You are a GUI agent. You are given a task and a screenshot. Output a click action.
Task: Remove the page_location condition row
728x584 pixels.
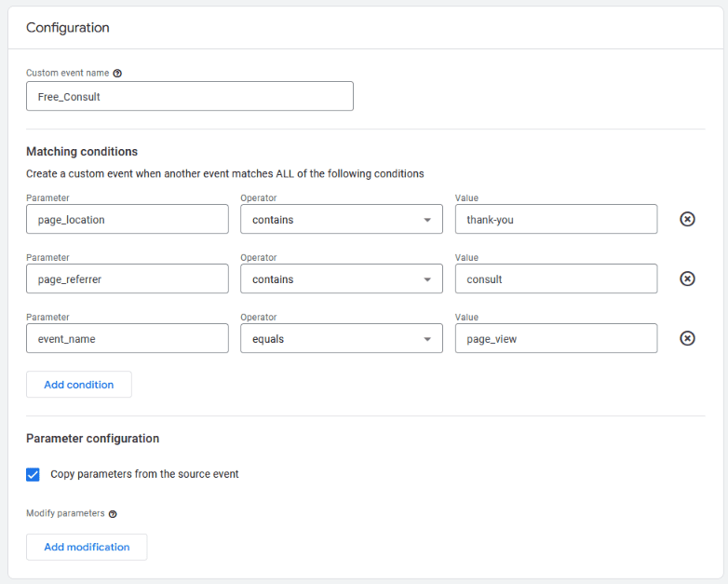[x=687, y=219]
